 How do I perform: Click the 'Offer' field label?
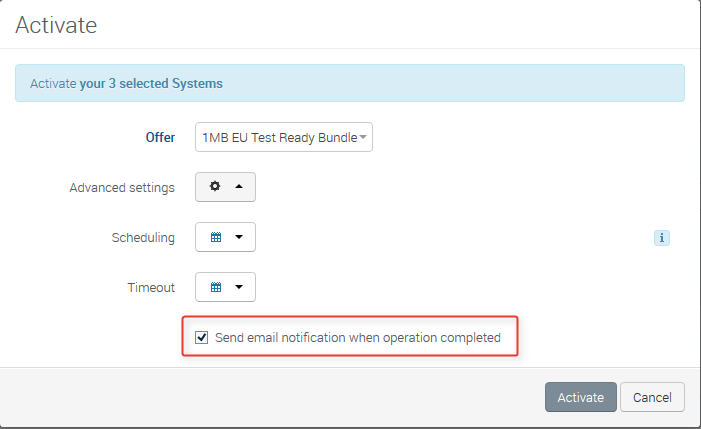(160, 137)
